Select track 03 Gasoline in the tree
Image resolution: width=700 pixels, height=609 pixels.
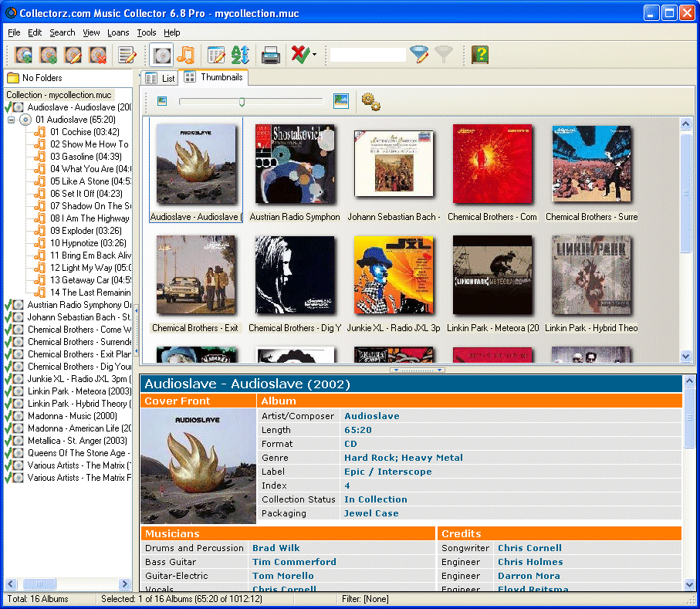click(86, 157)
